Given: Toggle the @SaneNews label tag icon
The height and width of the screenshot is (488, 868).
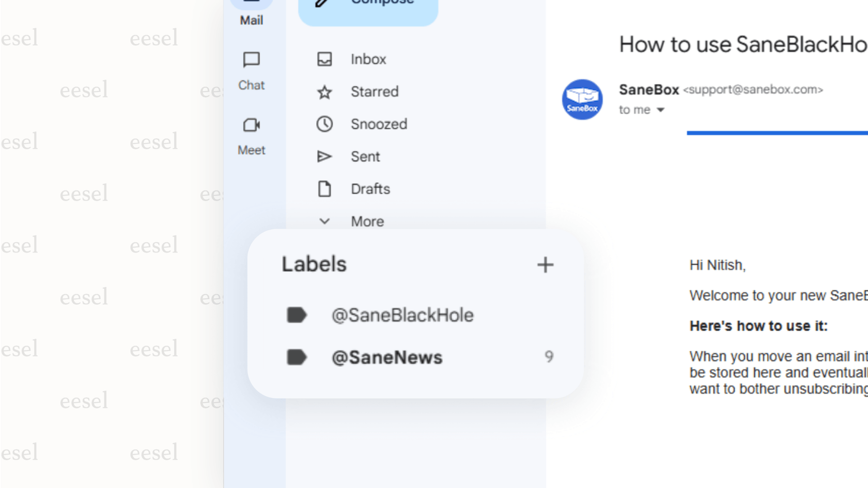Looking at the screenshot, I should coord(297,357).
